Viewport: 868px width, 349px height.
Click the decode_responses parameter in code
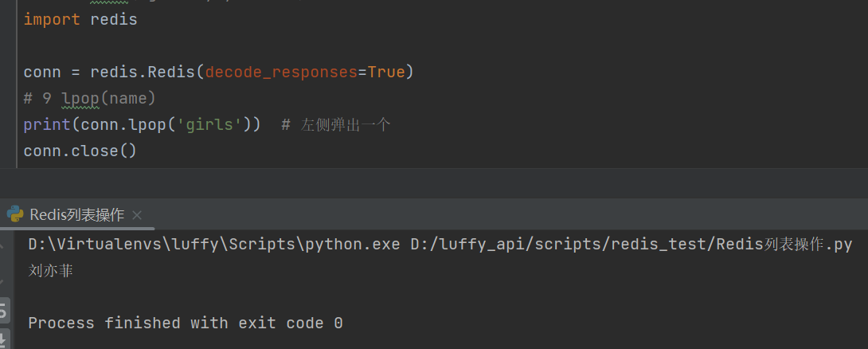coord(281,73)
